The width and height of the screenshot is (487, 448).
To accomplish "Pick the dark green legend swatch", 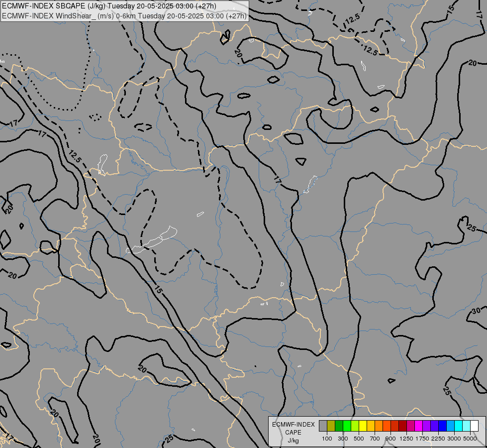I will tap(339, 426).
